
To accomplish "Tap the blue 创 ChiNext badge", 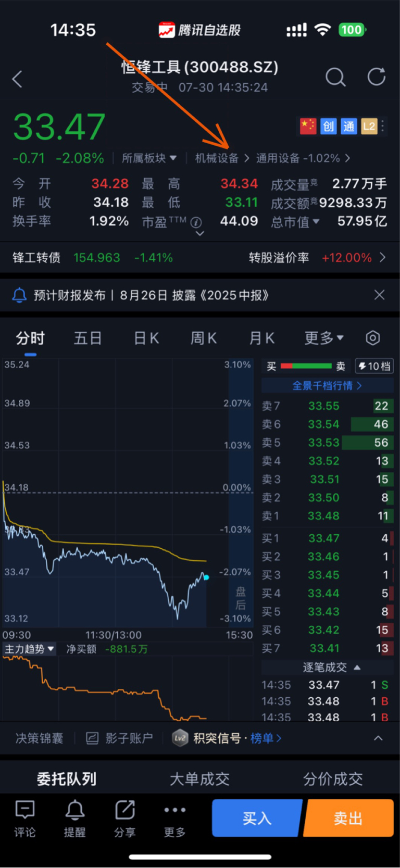I will [328, 126].
